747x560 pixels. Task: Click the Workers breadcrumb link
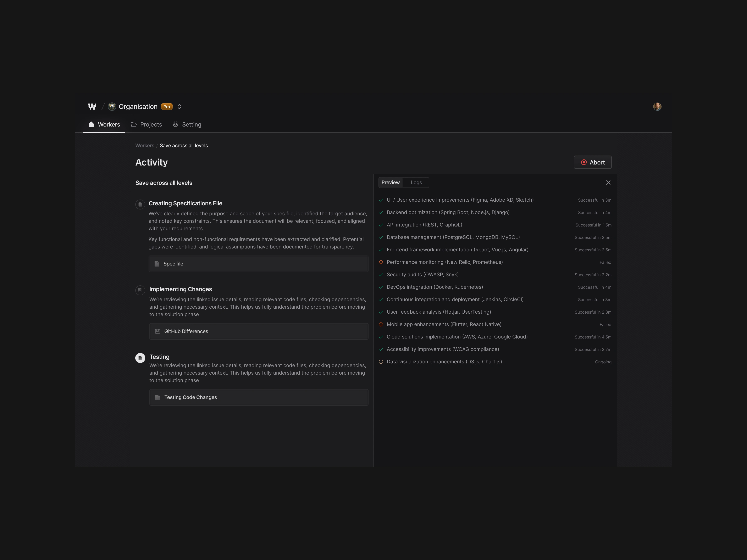click(145, 145)
